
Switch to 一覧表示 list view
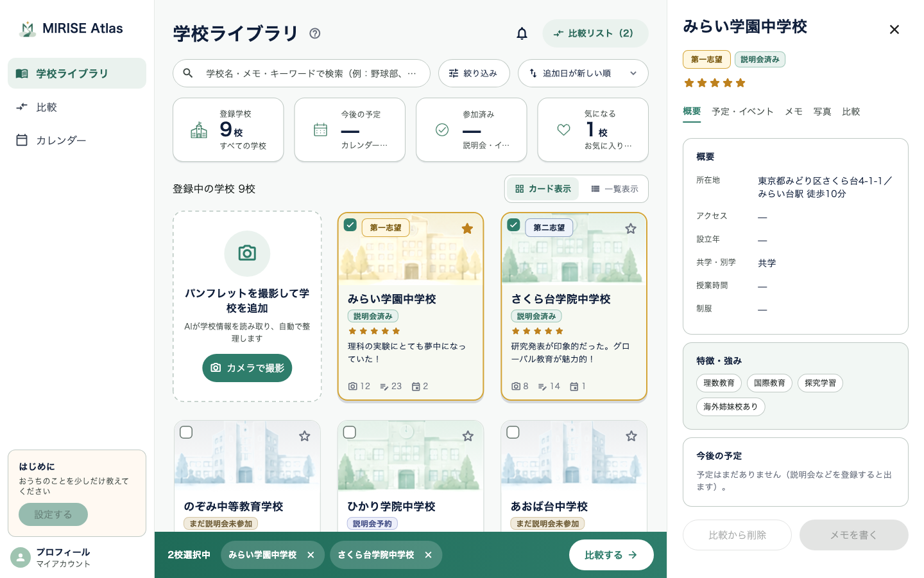point(615,189)
